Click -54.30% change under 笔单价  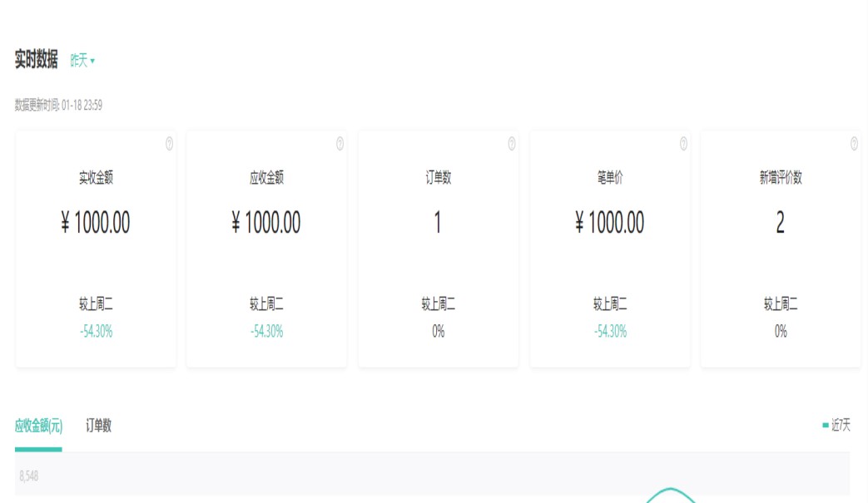[610, 332]
